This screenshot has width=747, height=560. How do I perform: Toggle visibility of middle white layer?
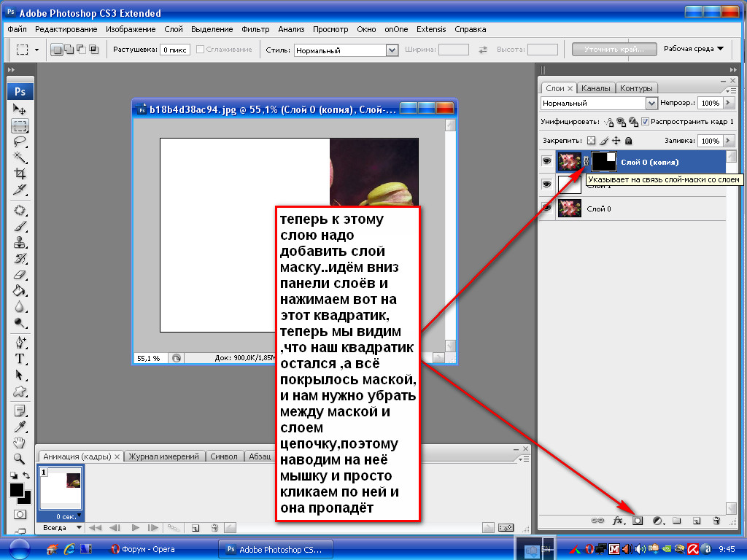click(546, 184)
